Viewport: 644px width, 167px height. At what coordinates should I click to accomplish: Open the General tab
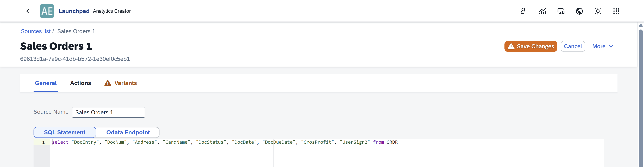[x=45, y=83]
